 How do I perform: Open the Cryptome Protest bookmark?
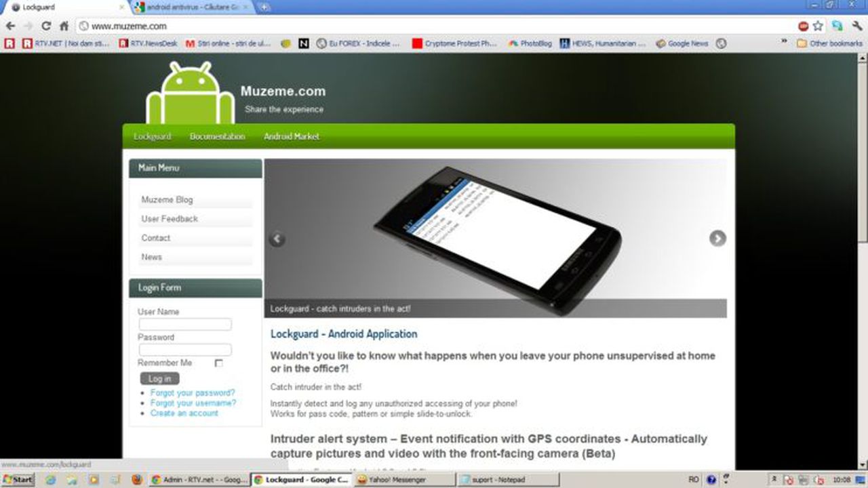tap(455, 43)
